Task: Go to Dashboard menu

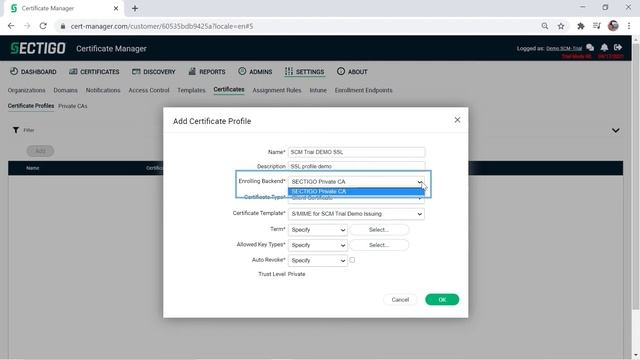Action: tap(33, 71)
